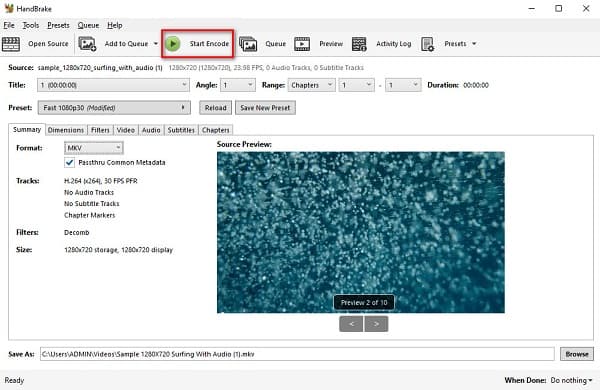Screen dimensions: 600x390
Task: Click the 1280x720 storage size text
Action: pyautogui.click(x=119, y=250)
